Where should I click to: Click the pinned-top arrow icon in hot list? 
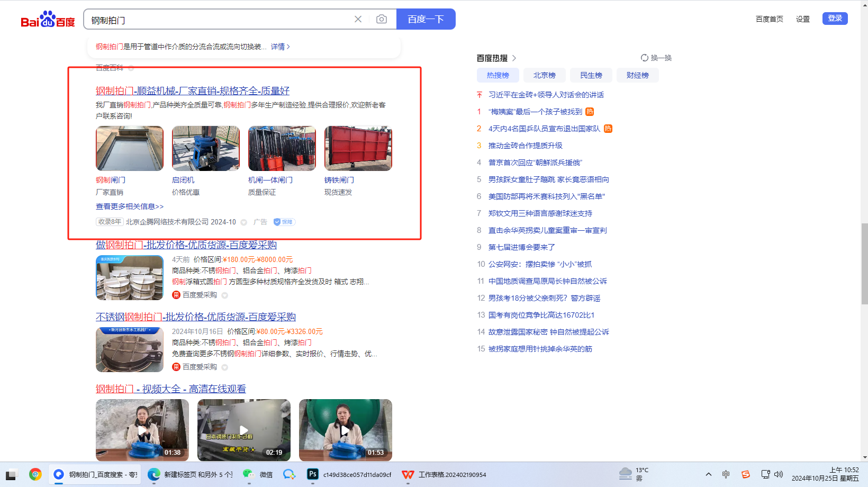(x=480, y=95)
